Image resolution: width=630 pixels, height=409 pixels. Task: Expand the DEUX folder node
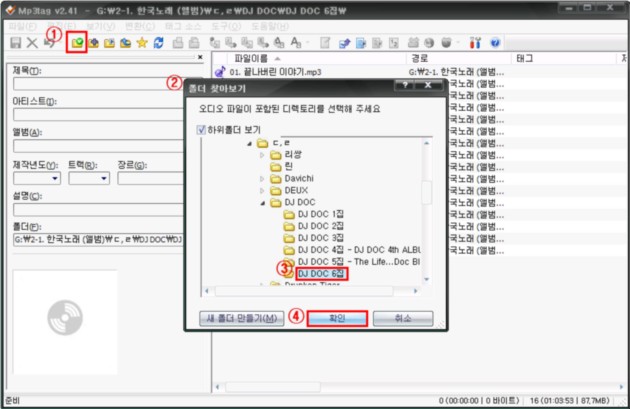point(262,190)
